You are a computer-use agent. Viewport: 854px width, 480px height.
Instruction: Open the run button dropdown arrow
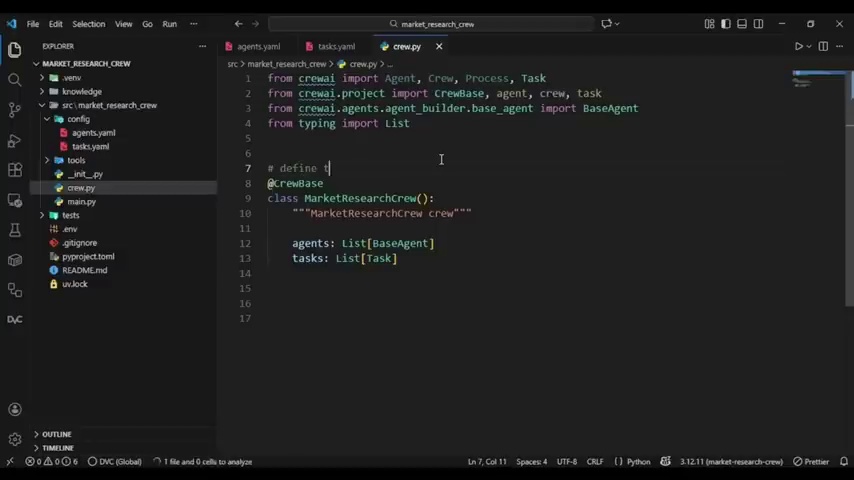809,46
